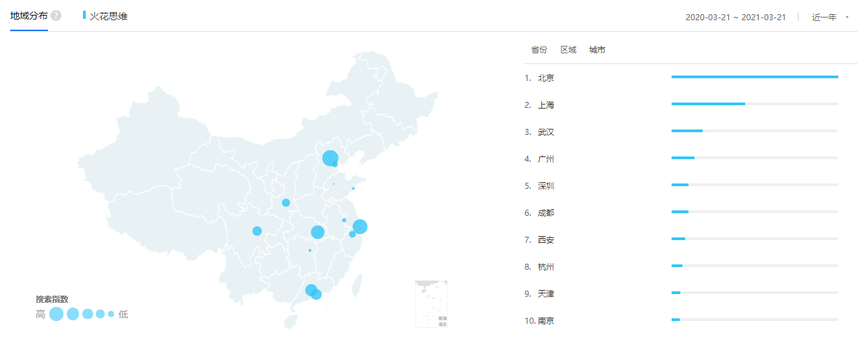This screenshot has height=346, width=868.
Task: Open the 近一年 time range dropdown
Action: click(824, 17)
